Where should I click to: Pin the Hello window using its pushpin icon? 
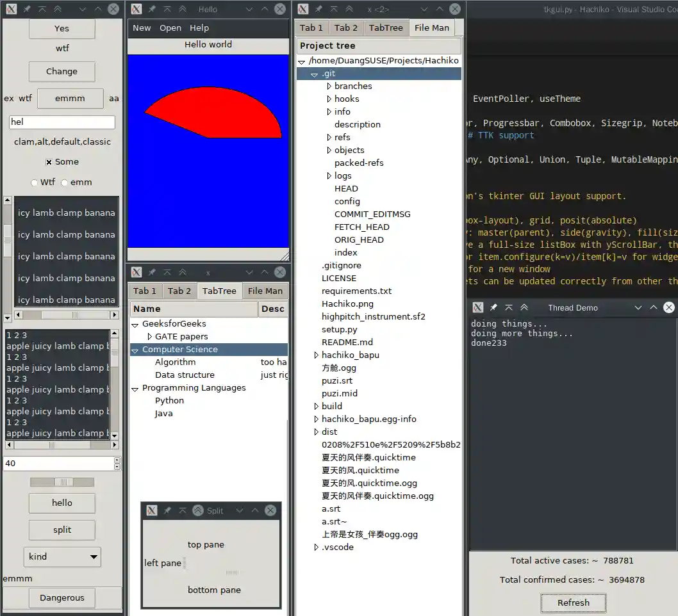(152, 9)
